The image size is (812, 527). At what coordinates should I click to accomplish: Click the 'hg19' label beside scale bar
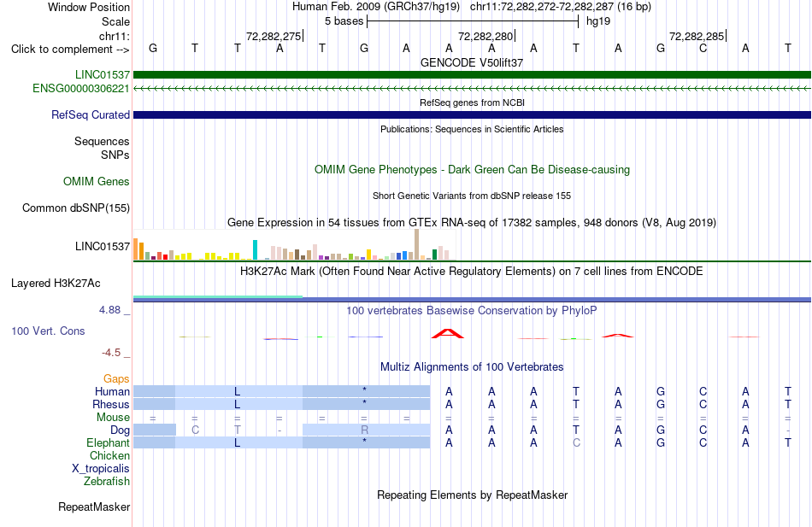(598, 21)
